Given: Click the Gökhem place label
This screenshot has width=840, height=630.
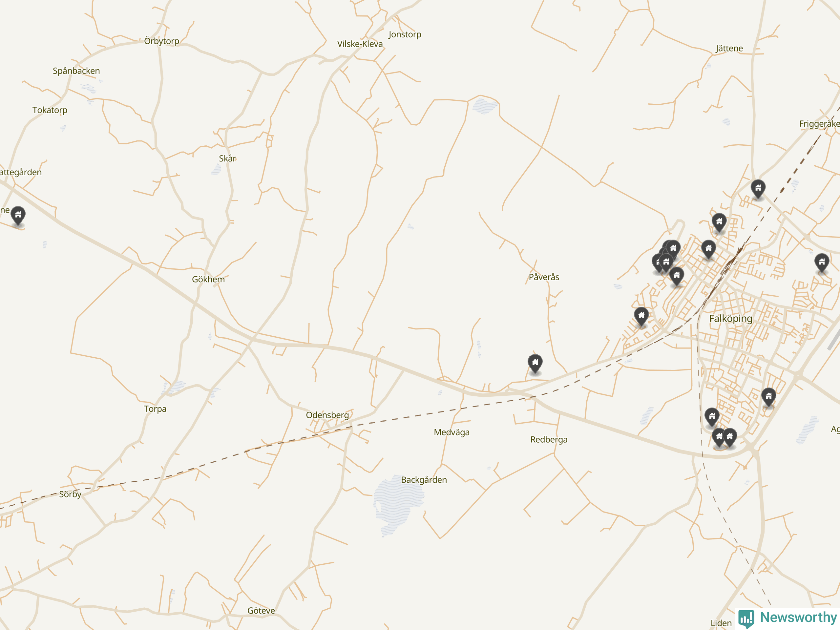Looking at the screenshot, I should [208, 280].
